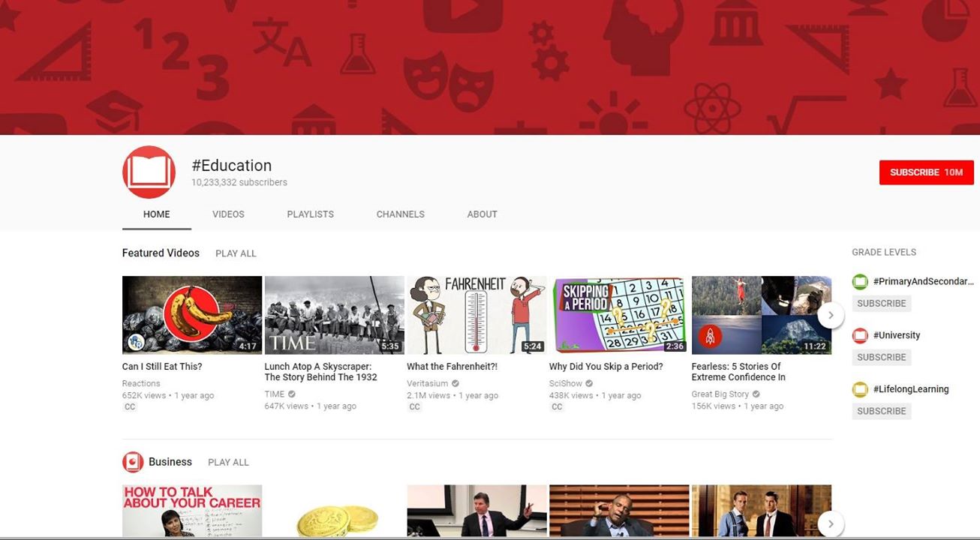Click the CC badge under What the Fahrenheit?!
980x540 pixels.
(415, 406)
